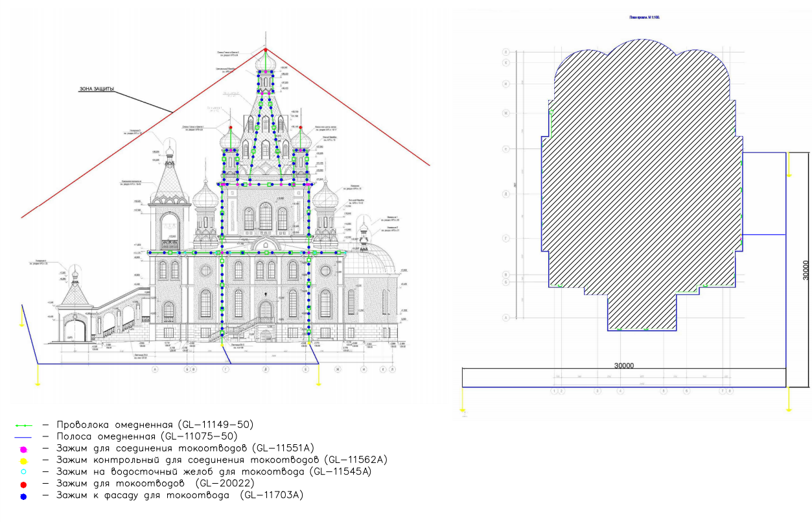Click the red lightning rod tip atop central spire

click(x=265, y=49)
